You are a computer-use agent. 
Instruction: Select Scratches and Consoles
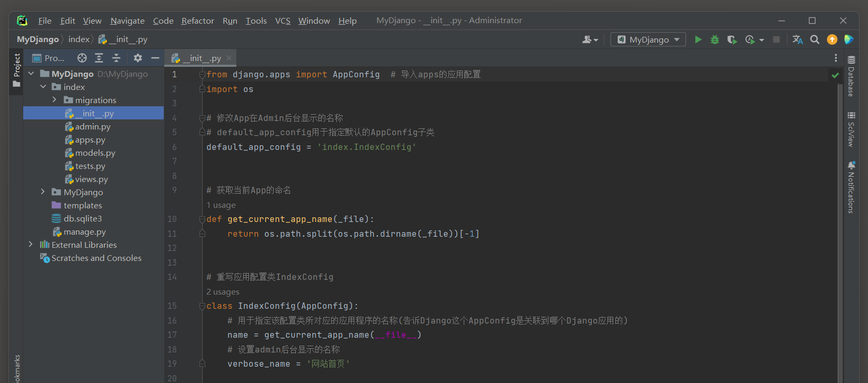(x=96, y=258)
